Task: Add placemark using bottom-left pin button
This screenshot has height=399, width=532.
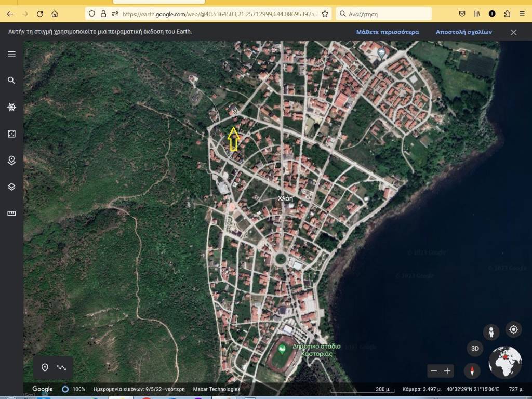Action: point(45,368)
